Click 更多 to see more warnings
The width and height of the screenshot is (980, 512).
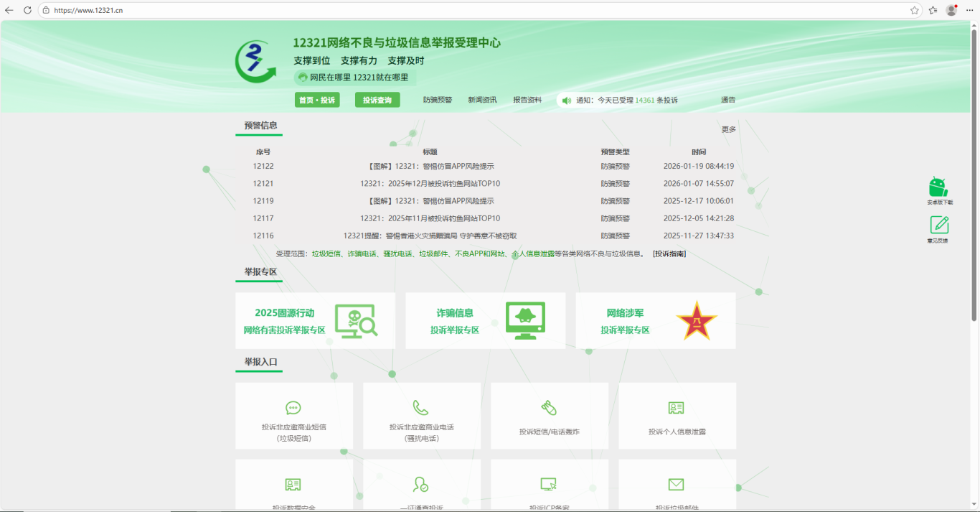728,129
